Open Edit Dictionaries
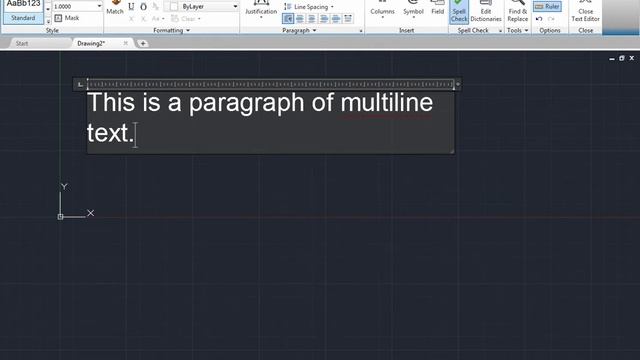This screenshot has height=360, width=640. coord(486,11)
